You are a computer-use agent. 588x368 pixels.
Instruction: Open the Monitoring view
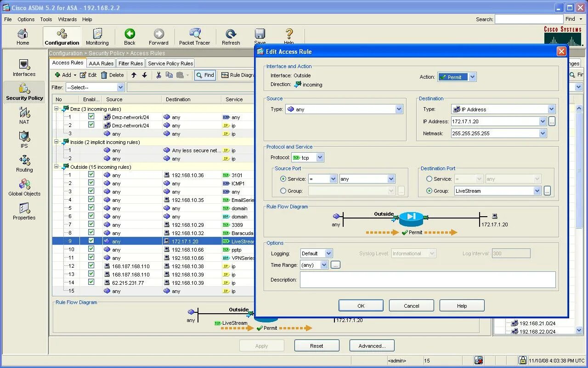point(97,36)
